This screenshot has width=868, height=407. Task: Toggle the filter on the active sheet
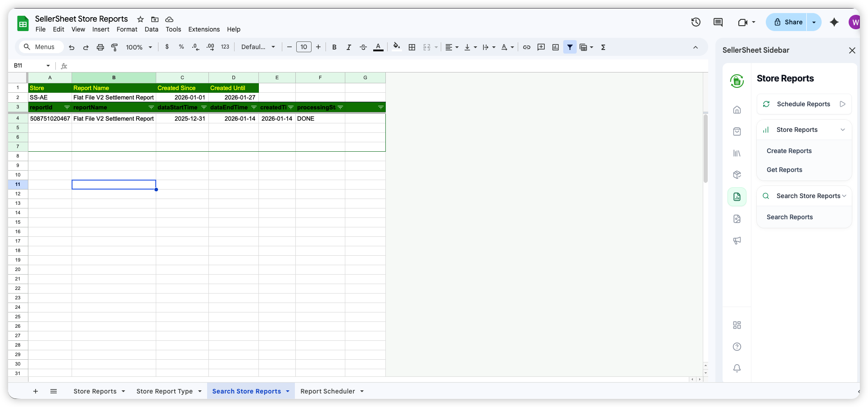[x=570, y=47]
